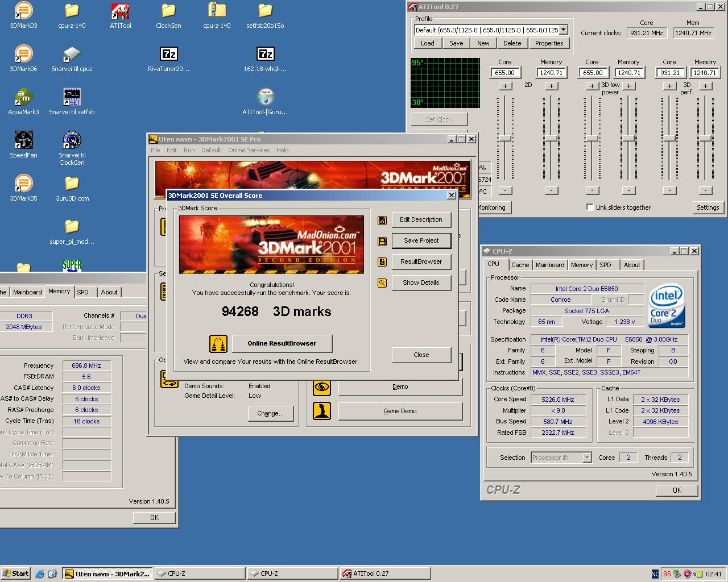728x582 pixels.
Task: Expand the ATITool Profile dropdown
Action: pos(564,30)
